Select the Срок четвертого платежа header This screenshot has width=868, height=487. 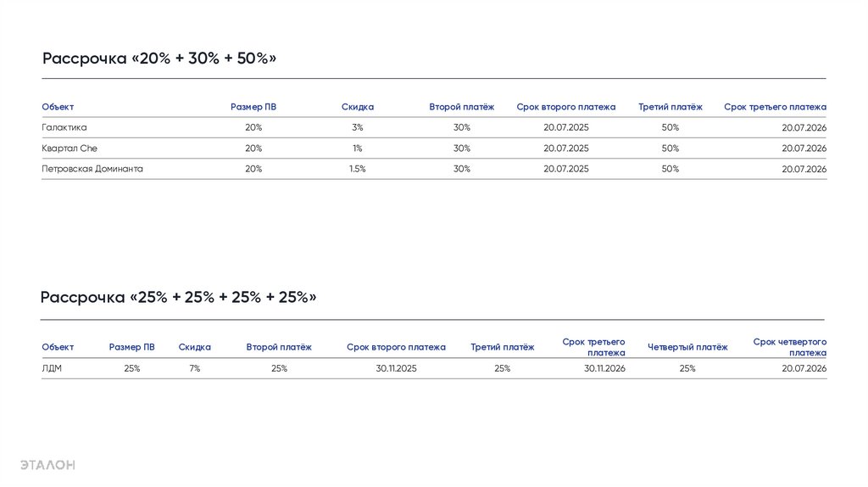pos(790,347)
